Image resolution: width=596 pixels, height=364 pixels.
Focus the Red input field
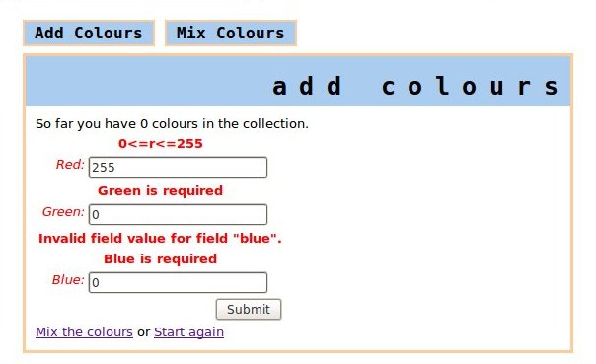178,167
